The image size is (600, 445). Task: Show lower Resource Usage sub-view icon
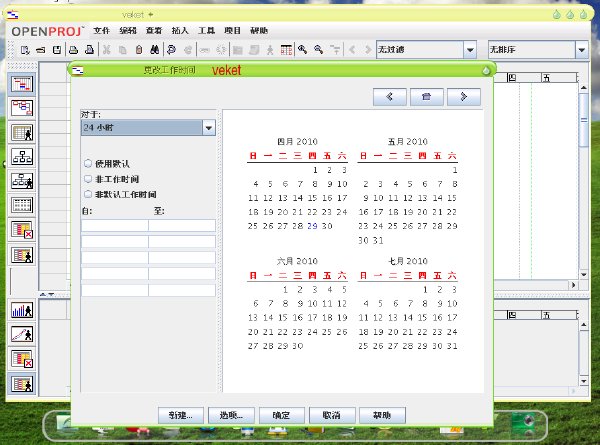click(x=22, y=384)
